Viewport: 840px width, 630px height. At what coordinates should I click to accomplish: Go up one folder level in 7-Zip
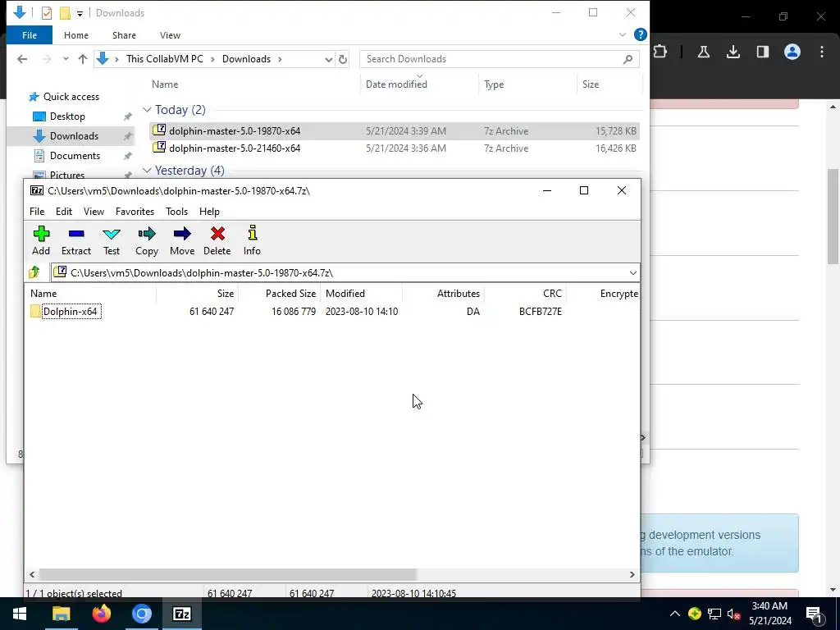coord(34,272)
